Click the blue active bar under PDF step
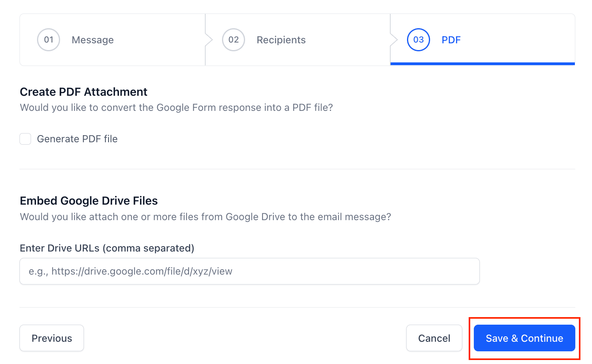The height and width of the screenshot is (364, 592). click(483, 64)
